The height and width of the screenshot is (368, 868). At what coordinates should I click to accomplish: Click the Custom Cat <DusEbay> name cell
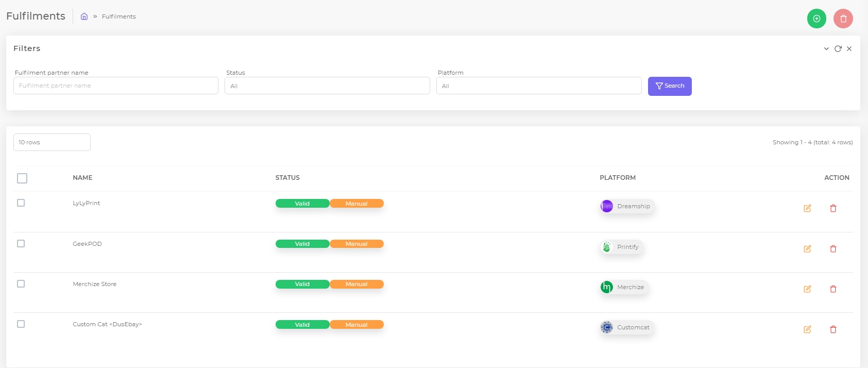coord(107,324)
